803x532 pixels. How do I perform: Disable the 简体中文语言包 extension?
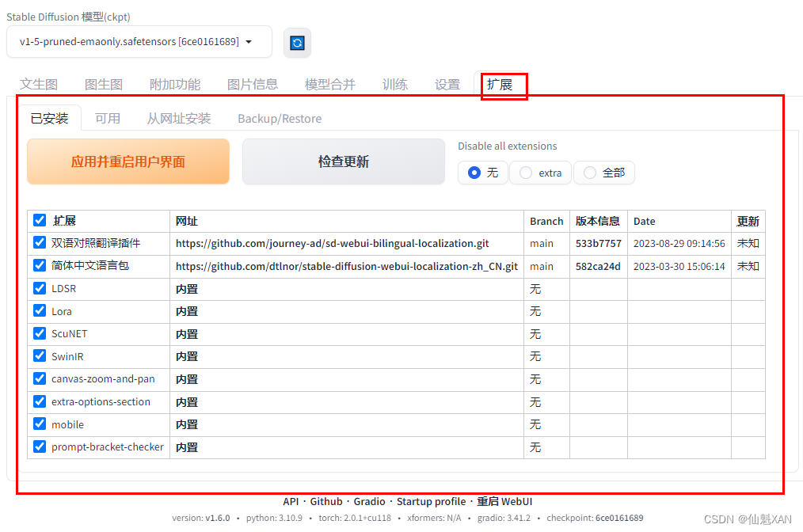pos(40,265)
